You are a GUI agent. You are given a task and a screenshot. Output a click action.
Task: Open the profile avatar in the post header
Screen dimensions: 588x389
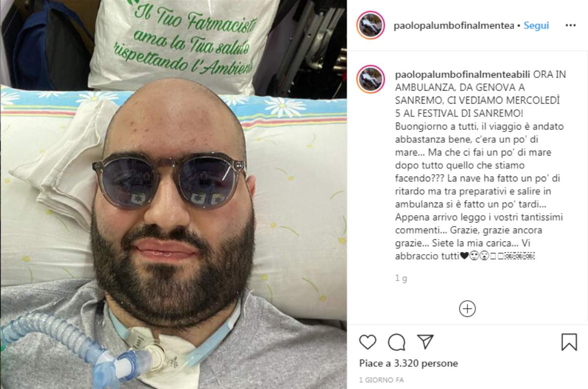coord(371,25)
